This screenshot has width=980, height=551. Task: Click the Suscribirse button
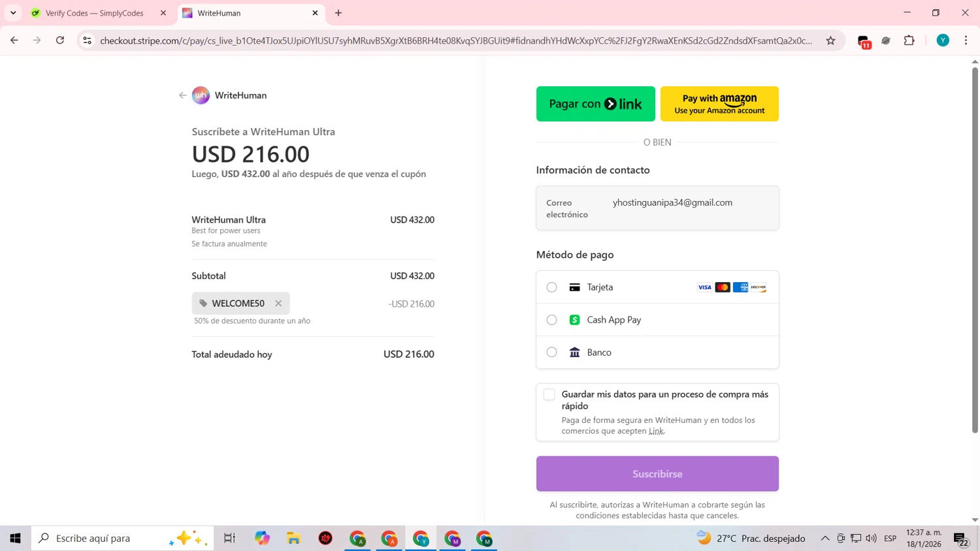click(x=657, y=474)
